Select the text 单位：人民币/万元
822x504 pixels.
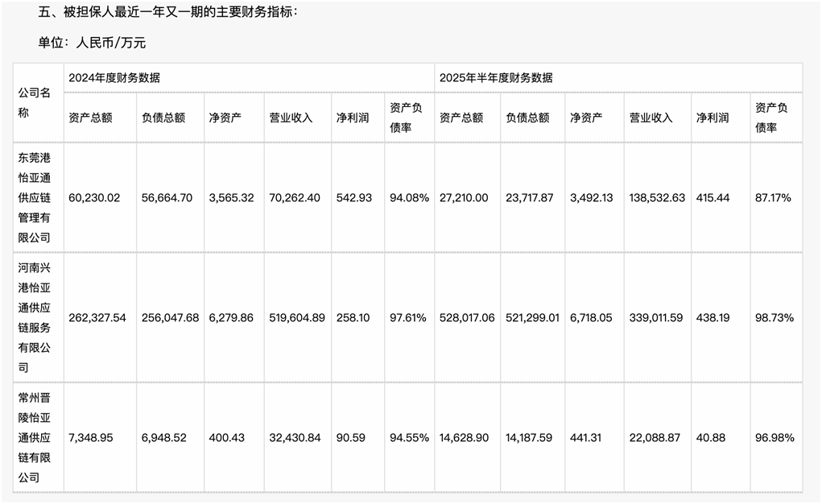[92, 43]
